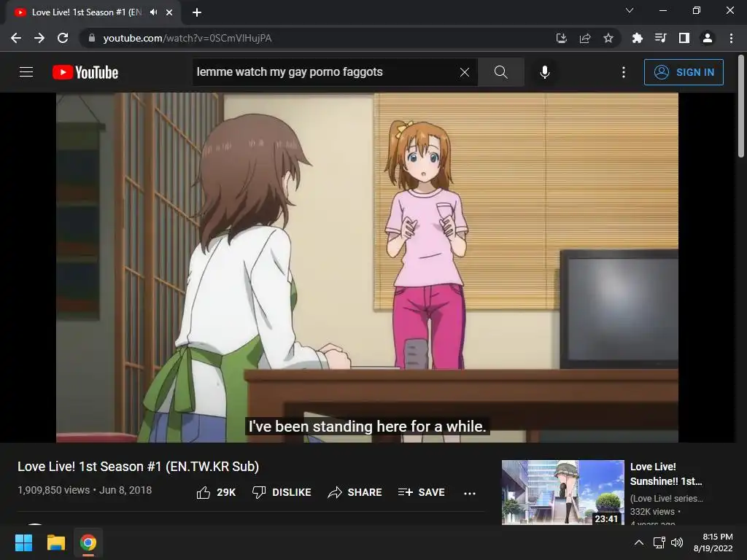Clear the YouTube search text

465,72
